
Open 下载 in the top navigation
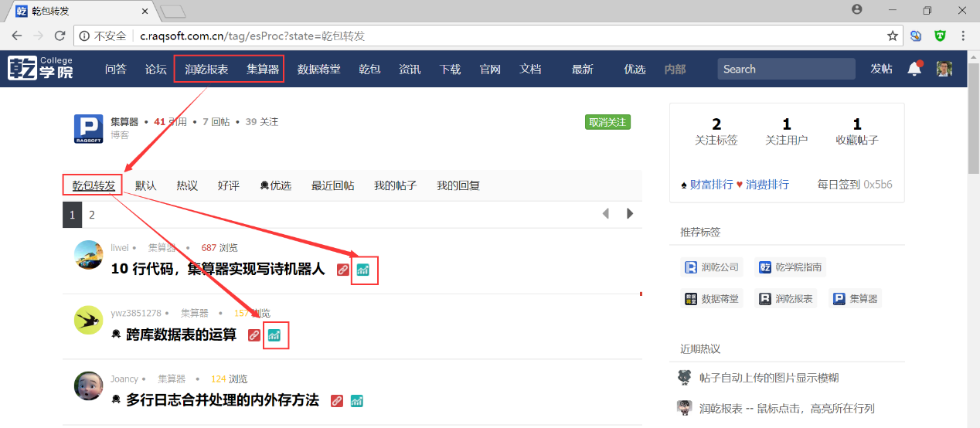(x=450, y=69)
